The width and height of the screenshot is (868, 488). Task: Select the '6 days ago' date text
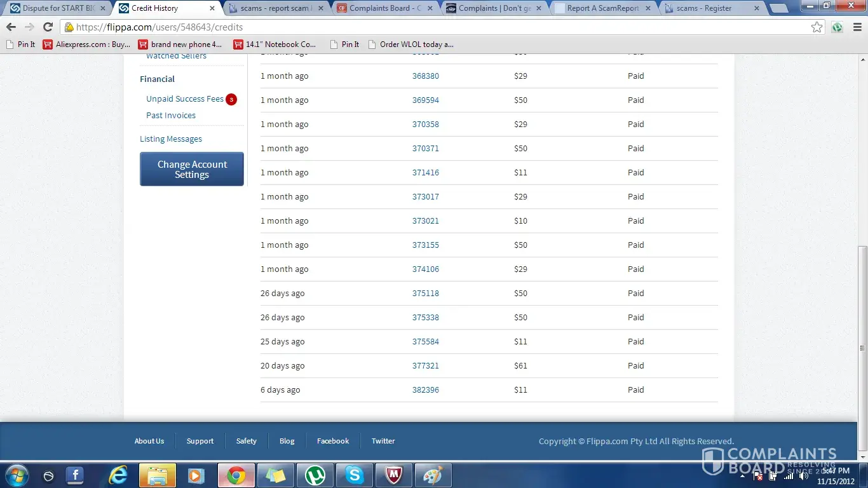(280, 390)
